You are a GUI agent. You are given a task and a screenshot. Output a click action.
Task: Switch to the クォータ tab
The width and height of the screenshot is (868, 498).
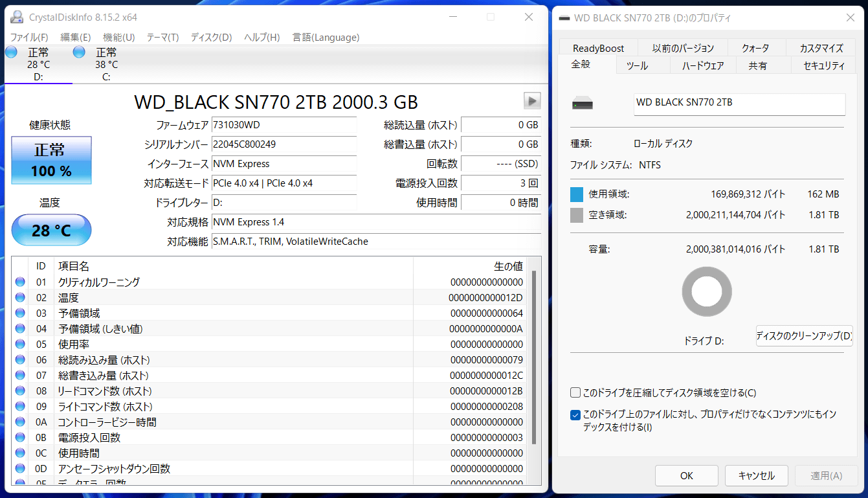(756, 48)
